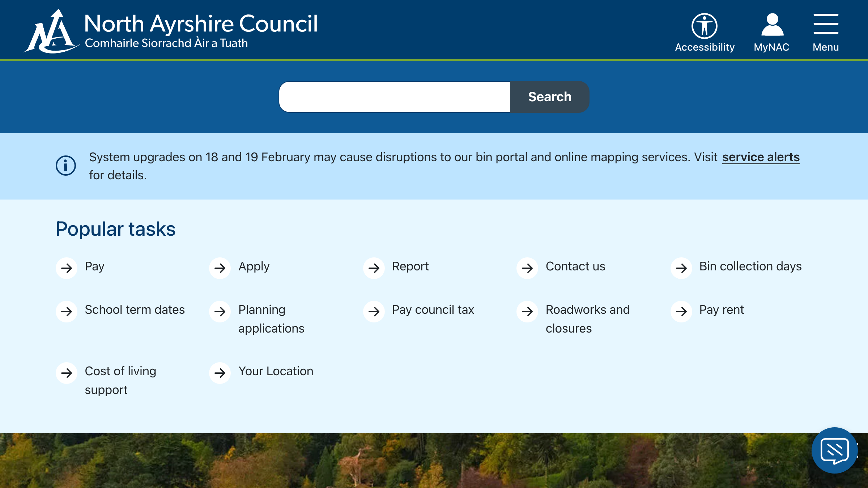Click the arrow icon beside Bin collection days
This screenshot has height=488, width=868.
tap(681, 268)
